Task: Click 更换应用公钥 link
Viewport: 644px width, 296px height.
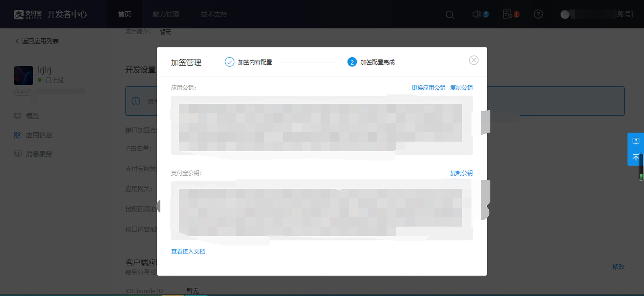Action: coord(428,88)
